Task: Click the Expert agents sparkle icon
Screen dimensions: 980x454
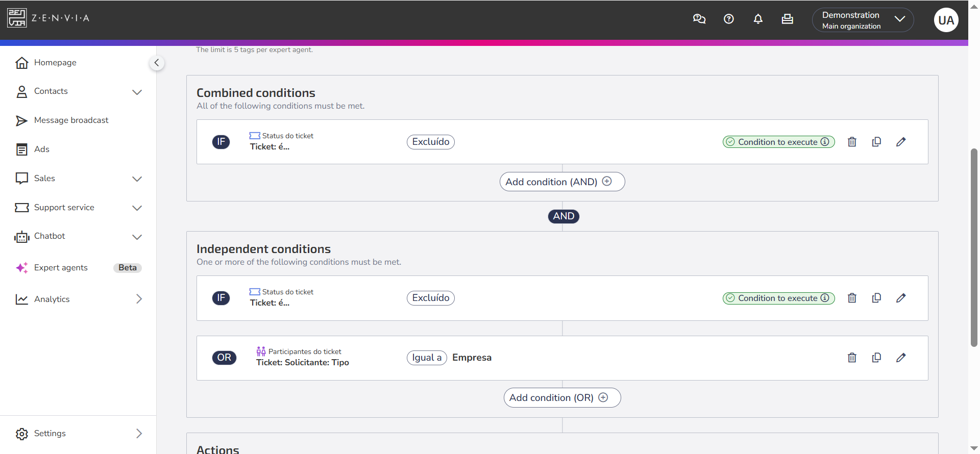Action: coord(22,268)
